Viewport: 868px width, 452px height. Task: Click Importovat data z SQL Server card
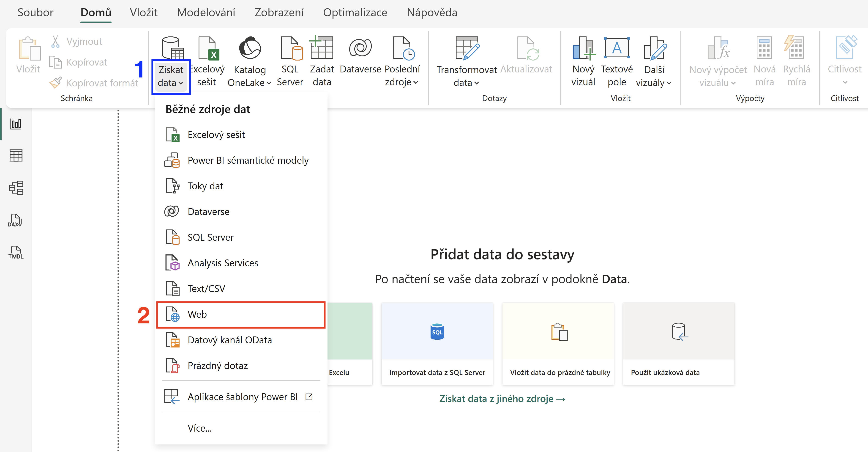(x=437, y=343)
